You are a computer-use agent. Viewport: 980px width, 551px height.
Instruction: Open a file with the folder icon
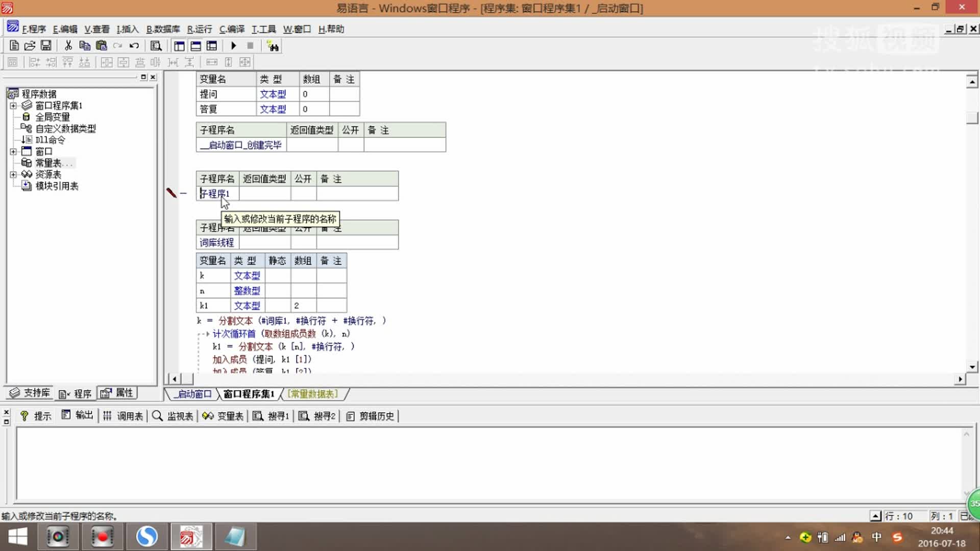click(30, 46)
